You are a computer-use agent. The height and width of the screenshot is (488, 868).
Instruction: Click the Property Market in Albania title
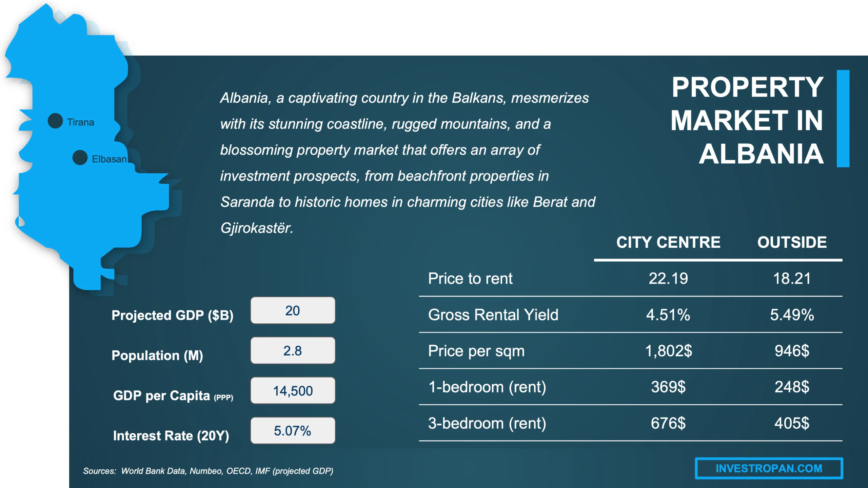[x=747, y=120]
